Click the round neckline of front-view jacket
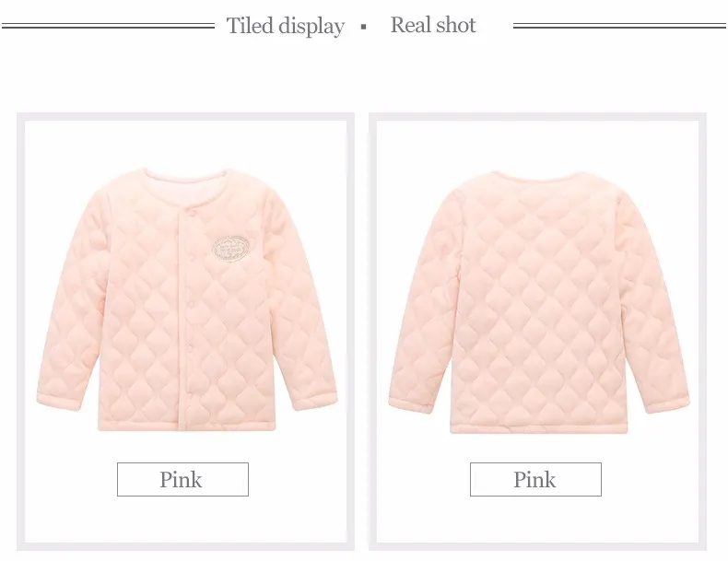 [x=187, y=177]
